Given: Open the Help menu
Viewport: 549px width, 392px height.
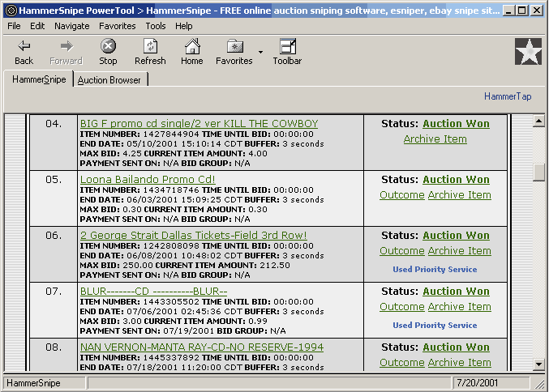Looking at the screenshot, I should 183,26.
